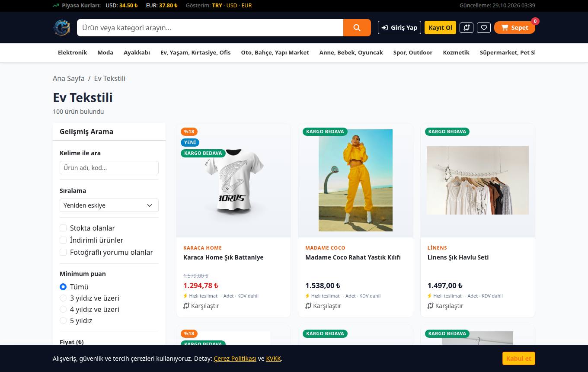Accept cookies with Kabul et button
The height and width of the screenshot is (372, 588).
tap(519, 359)
